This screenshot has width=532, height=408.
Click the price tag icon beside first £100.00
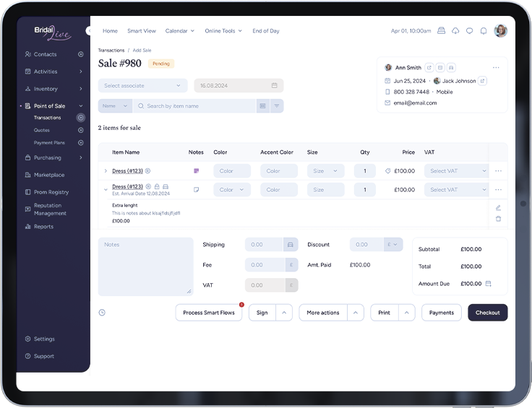(x=388, y=171)
